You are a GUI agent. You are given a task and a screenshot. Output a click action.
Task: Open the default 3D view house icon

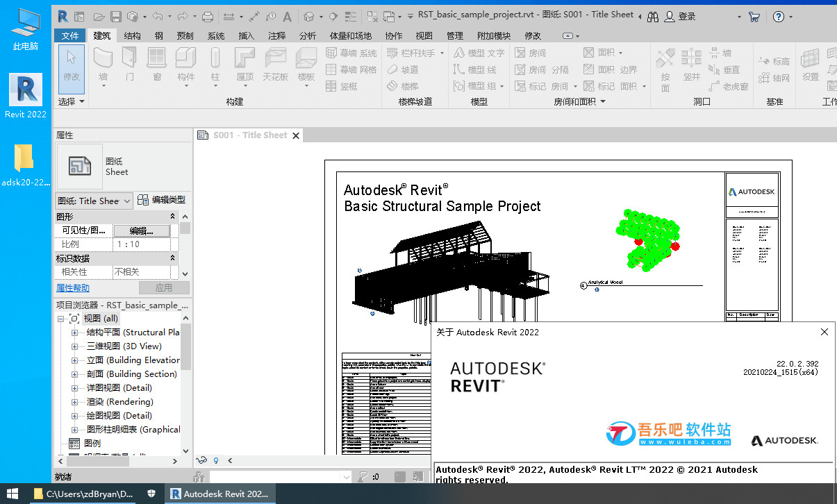[x=309, y=16]
